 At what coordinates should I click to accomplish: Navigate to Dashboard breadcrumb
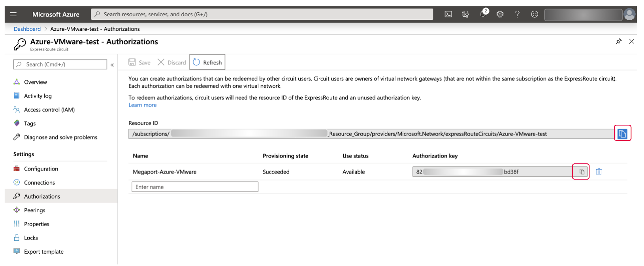pyautogui.click(x=27, y=29)
